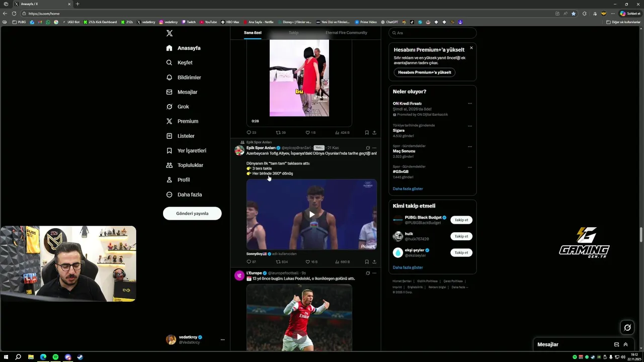Switch to the Sana özel tab
The height and width of the screenshot is (362, 644).
253,33
